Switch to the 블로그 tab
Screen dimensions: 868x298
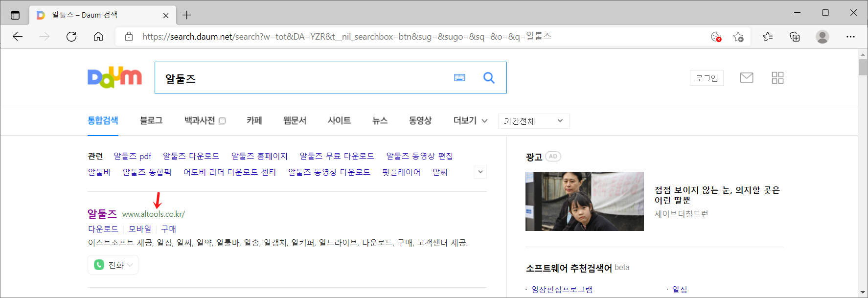coord(151,120)
